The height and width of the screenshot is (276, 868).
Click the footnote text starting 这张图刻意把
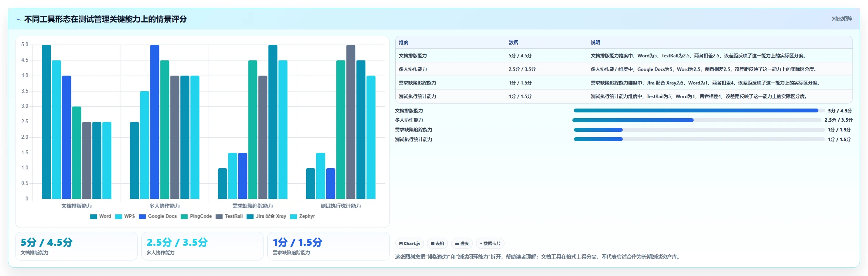(538, 257)
